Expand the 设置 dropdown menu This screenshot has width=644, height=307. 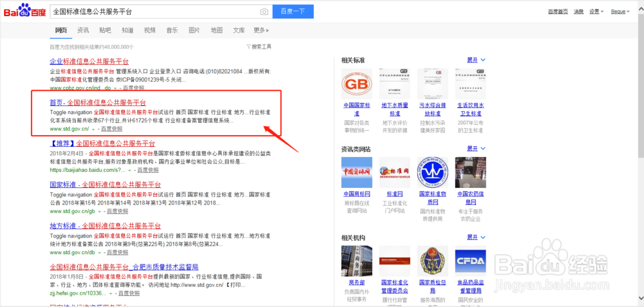596,12
